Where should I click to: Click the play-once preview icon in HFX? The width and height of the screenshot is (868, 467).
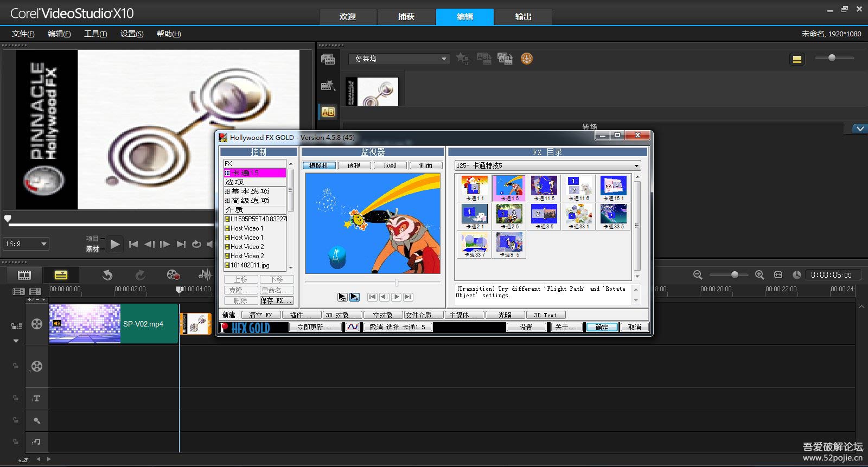pyautogui.click(x=354, y=297)
